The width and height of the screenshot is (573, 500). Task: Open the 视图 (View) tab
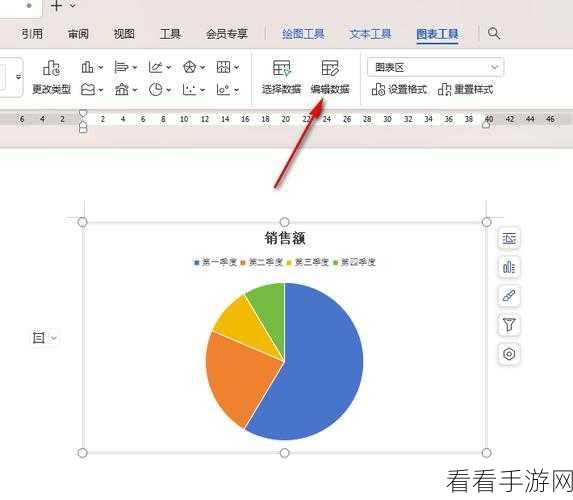(x=124, y=34)
